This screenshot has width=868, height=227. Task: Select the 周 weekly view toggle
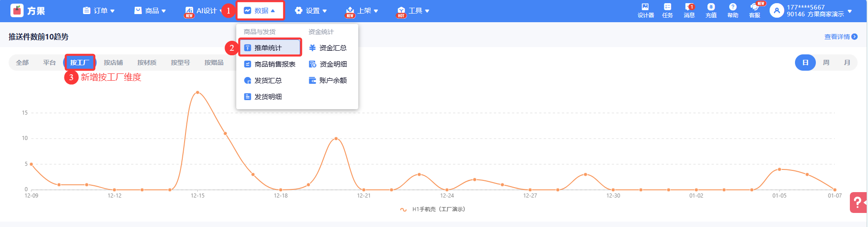[826, 63]
